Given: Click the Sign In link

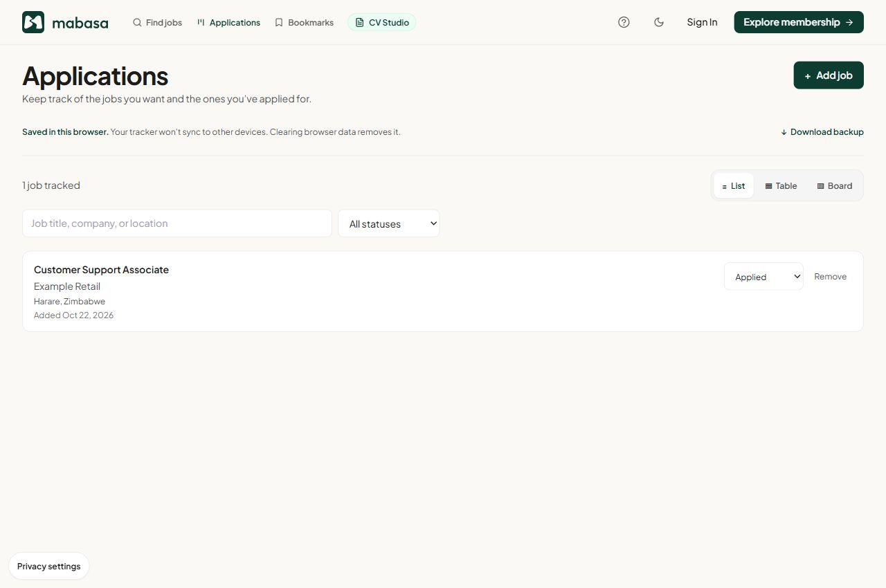Looking at the screenshot, I should 702,22.
